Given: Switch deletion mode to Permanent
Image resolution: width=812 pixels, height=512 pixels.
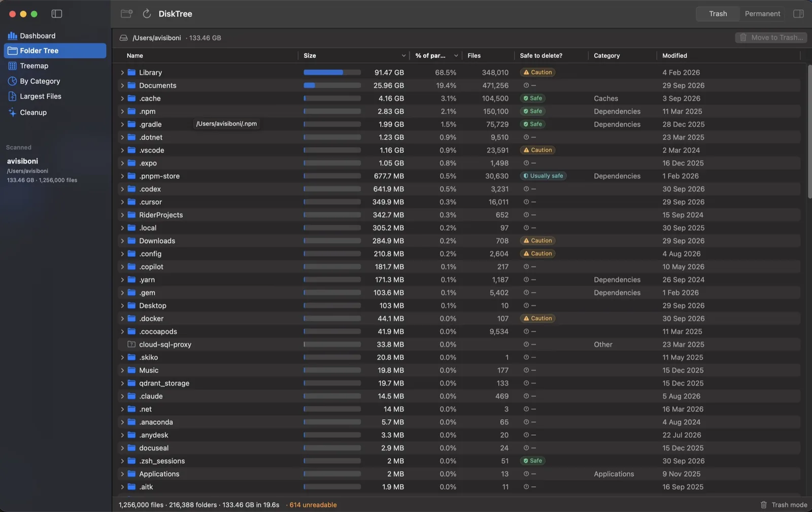Looking at the screenshot, I should point(762,14).
